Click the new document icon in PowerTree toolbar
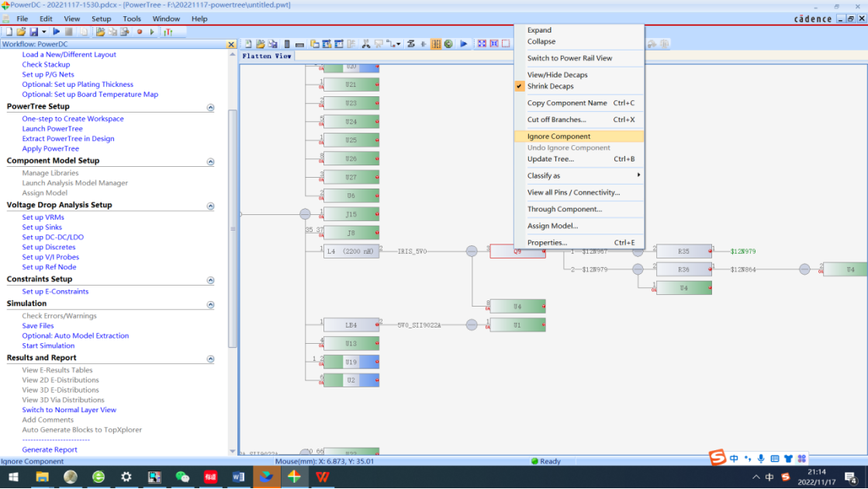 (x=248, y=43)
